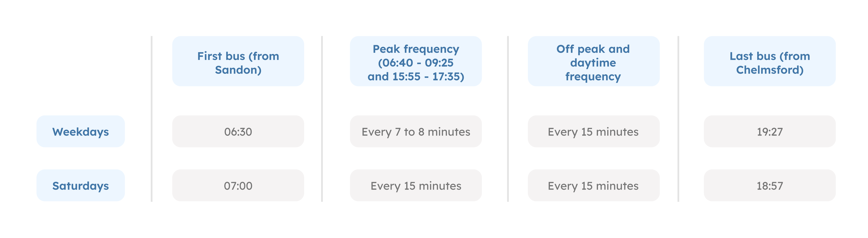Select the 'Peak frequency' column header
The height and width of the screenshot is (238, 868).
[x=416, y=49]
